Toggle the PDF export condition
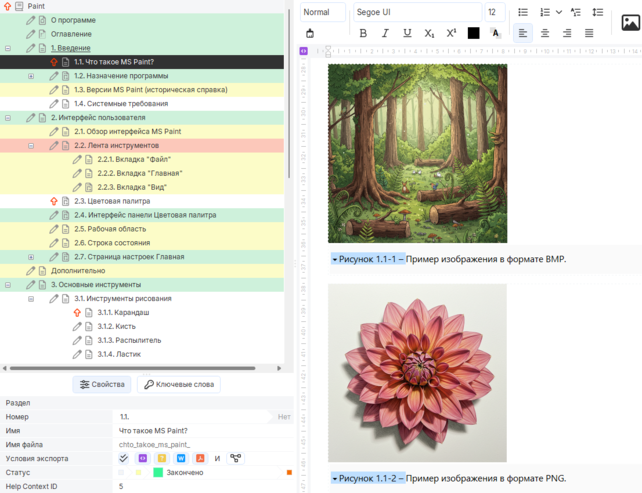The height and width of the screenshot is (493, 642). 199,458
